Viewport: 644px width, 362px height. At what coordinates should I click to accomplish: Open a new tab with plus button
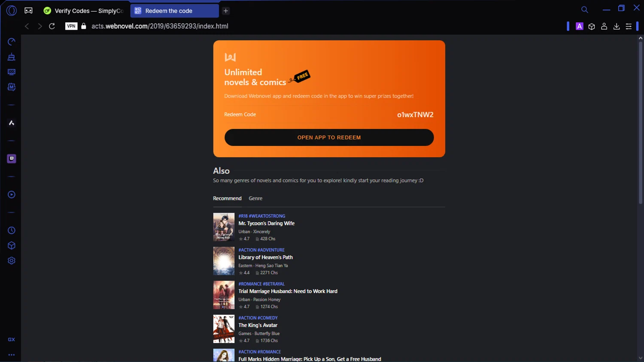pos(226,11)
